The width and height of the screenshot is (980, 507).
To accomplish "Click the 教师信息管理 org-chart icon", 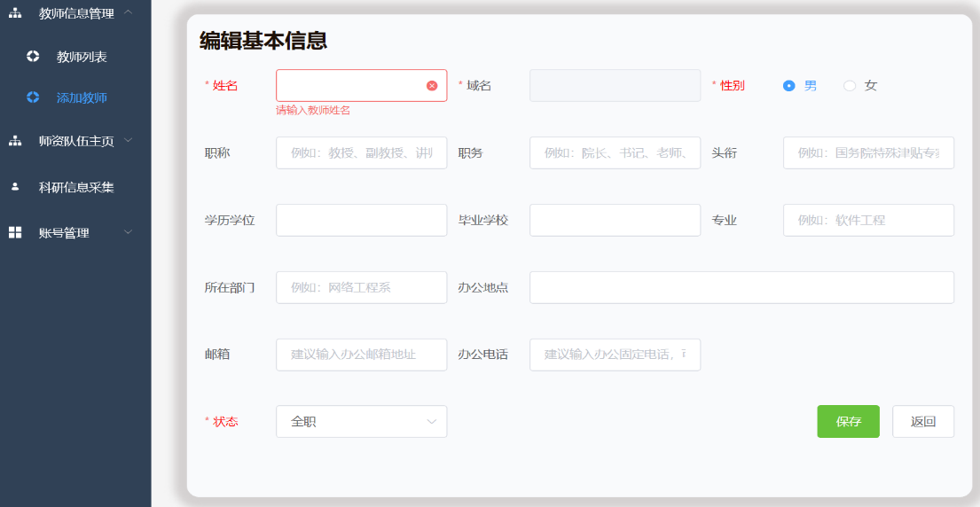I will tap(15, 12).
